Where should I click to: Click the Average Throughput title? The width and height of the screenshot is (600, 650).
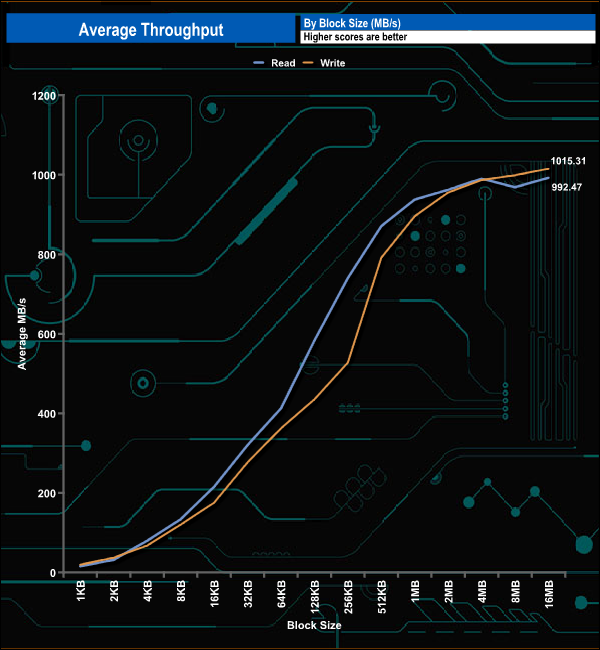coord(151,29)
